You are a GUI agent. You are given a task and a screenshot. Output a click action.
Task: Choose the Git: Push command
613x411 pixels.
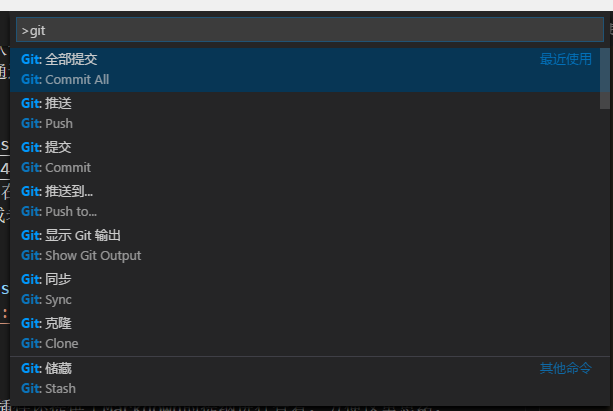pos(47,123)
